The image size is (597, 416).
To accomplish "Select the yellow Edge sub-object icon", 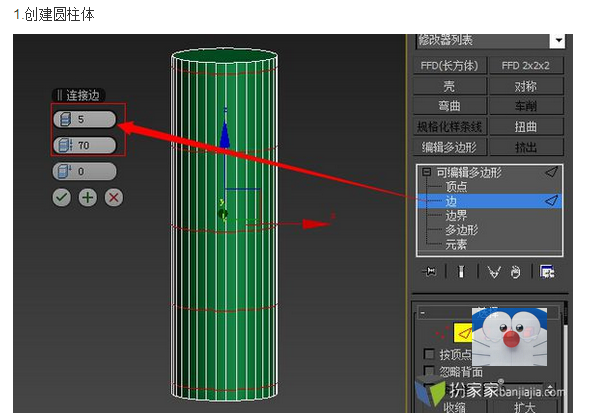I will click(x=463, y=333).
